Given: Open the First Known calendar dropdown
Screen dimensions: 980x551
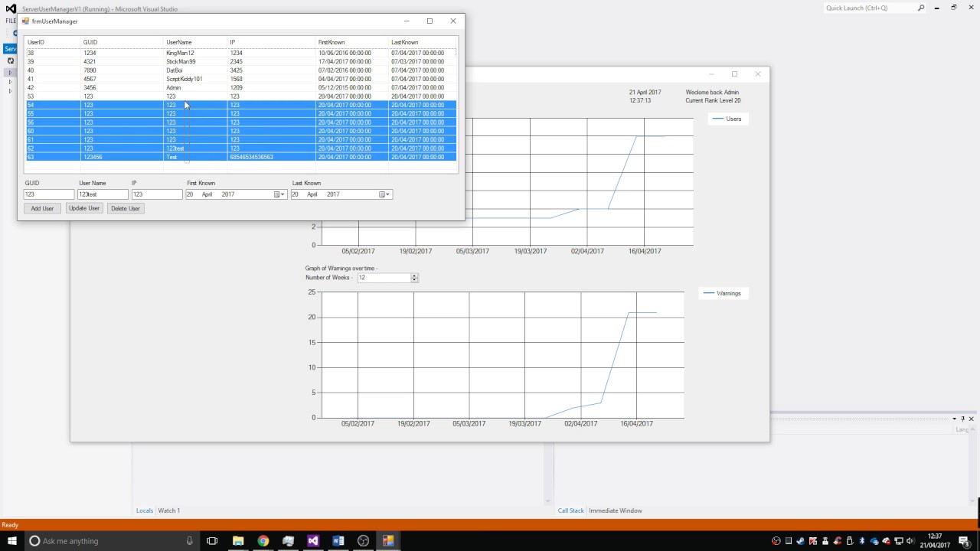Looking at the screenshot, I should [x=280, y=194].
